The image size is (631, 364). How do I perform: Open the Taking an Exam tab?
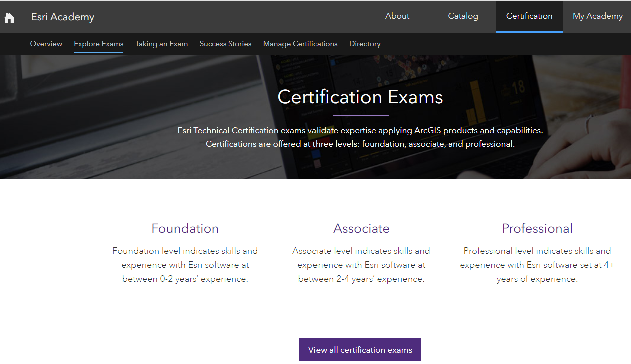point(161,44)
